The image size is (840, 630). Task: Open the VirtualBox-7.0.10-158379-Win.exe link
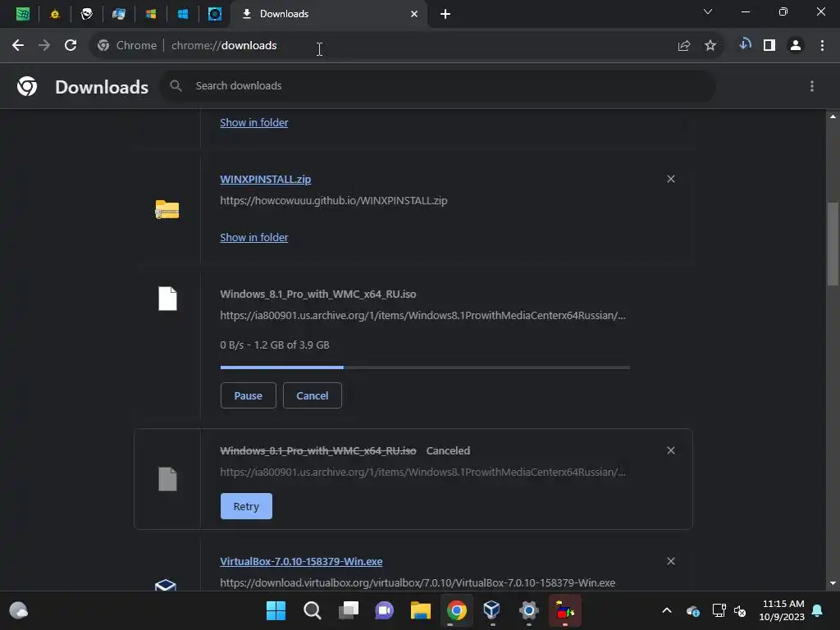(x=301, y=561)
